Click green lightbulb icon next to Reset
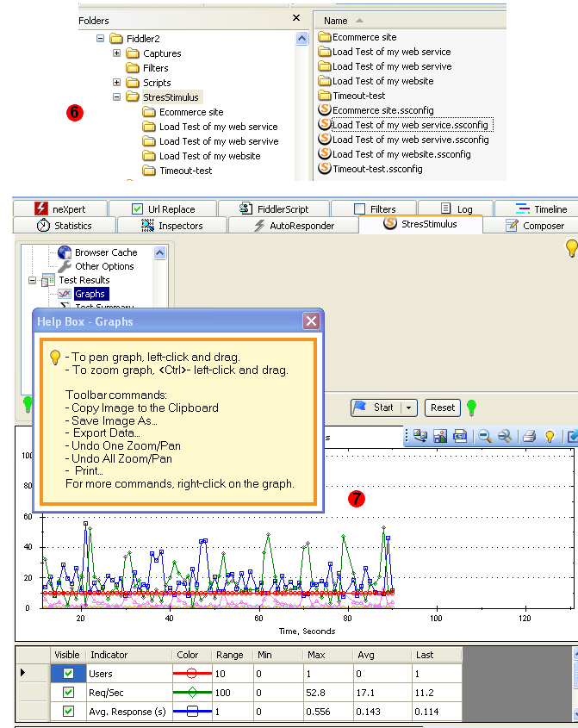This screenshot has width=578, height=728. coord(472,408)
